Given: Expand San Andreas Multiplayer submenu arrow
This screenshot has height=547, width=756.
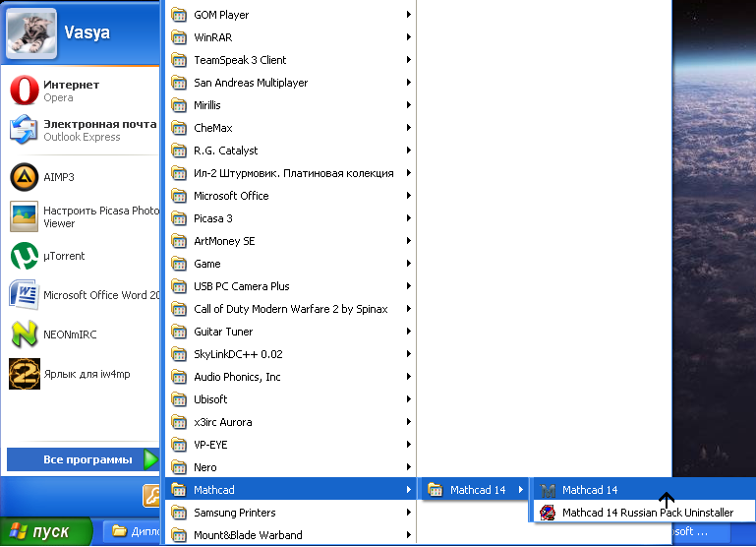Looking at the screenshot, I should tap(408, 83).
